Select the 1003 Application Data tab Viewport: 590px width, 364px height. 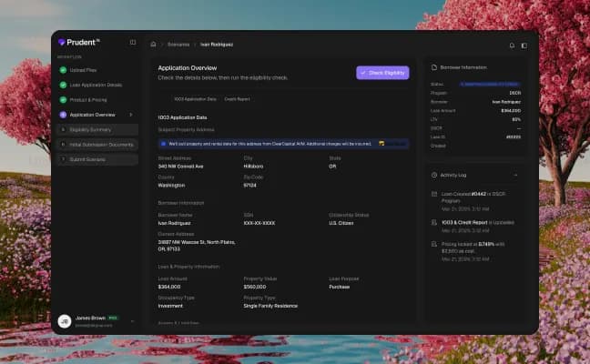click(x=195, y=99)
